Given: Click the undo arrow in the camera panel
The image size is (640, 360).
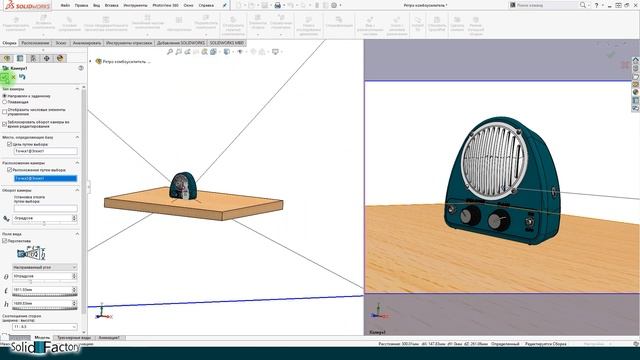Looking at the screenshot, I should [x=22, y=77].
